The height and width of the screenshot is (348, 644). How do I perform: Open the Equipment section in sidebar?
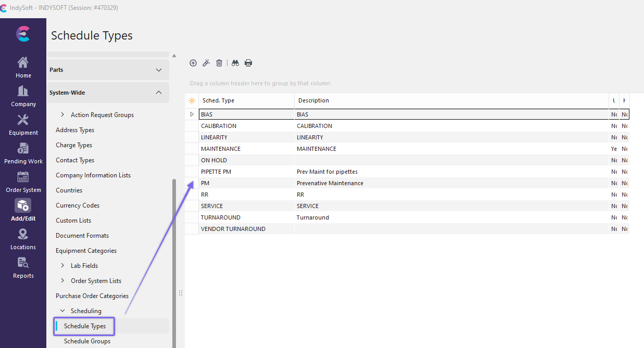pos(23,124)
